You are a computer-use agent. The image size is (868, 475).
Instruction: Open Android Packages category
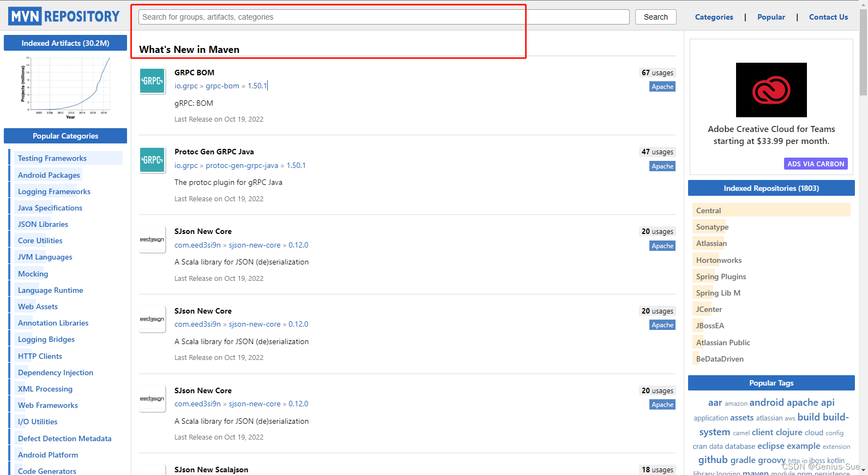pos(49,175)
